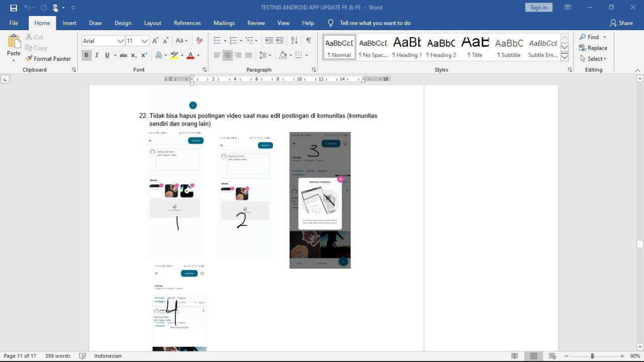
Task: Click the Replace button
Action: coord(593,48)
